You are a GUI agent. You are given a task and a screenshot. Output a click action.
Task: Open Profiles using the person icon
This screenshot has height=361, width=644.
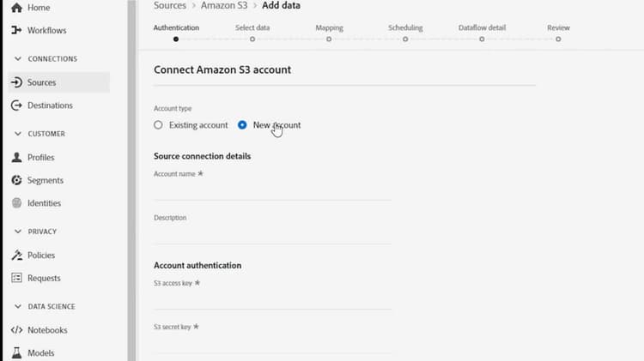(x=17, y=158)
